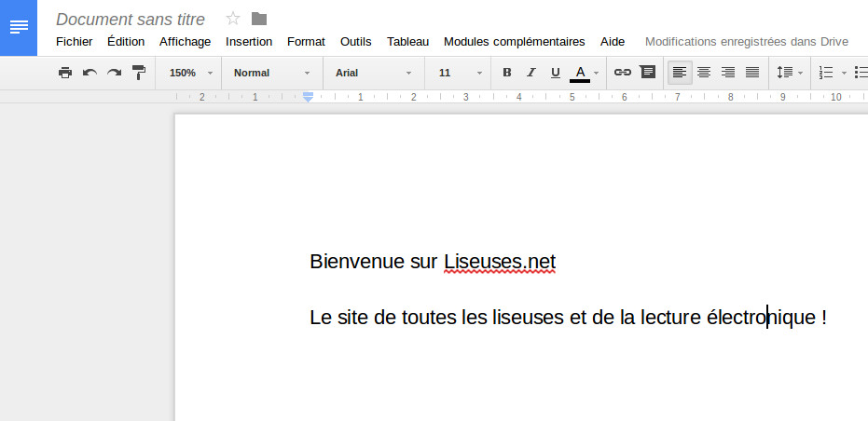Click the bulleted list icon
Viewport: 868px width, 421px height.
point(861,73)
